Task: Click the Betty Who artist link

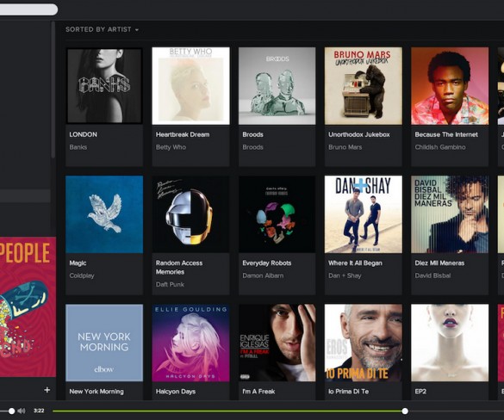Action: pos(171,147)
